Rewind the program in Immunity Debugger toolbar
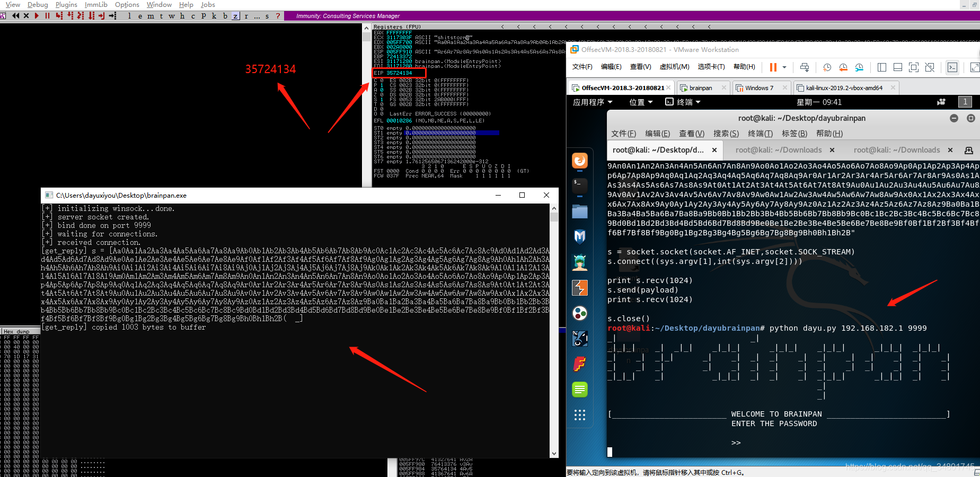 pos(16,16)
